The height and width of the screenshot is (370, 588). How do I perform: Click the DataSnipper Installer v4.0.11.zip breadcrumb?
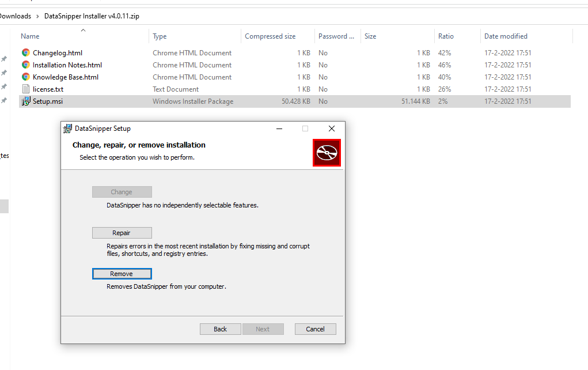tap(92, 16)
